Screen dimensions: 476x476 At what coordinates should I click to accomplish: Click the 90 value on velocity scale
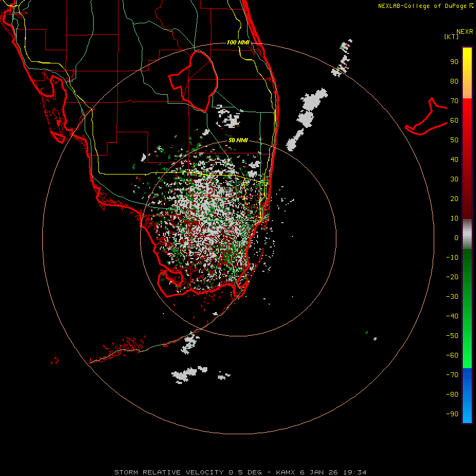[454, 62]
